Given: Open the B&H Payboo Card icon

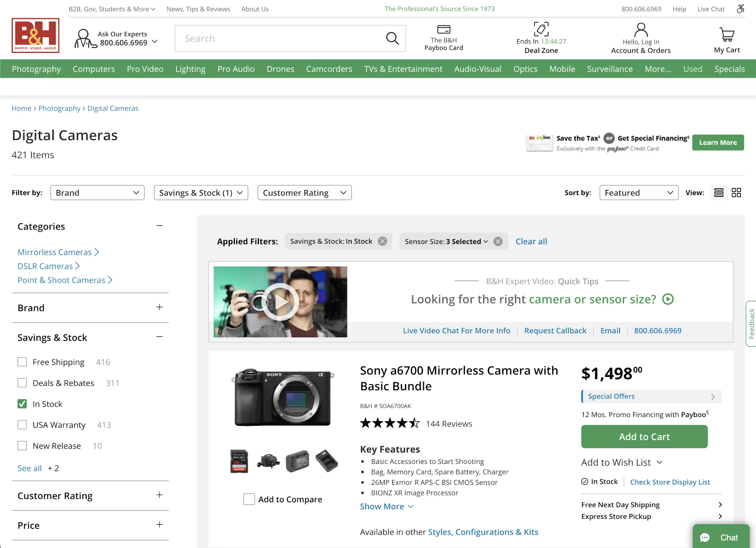Looking at the screenshot, I should tap(443, 30).
